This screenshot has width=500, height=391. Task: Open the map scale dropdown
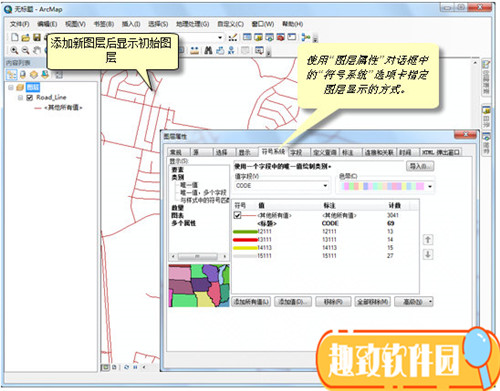click(220, 37)
